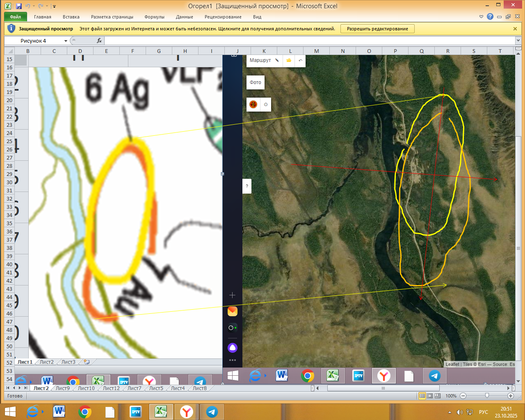Open the Name Box dropdown

click(x=66, y=41)
